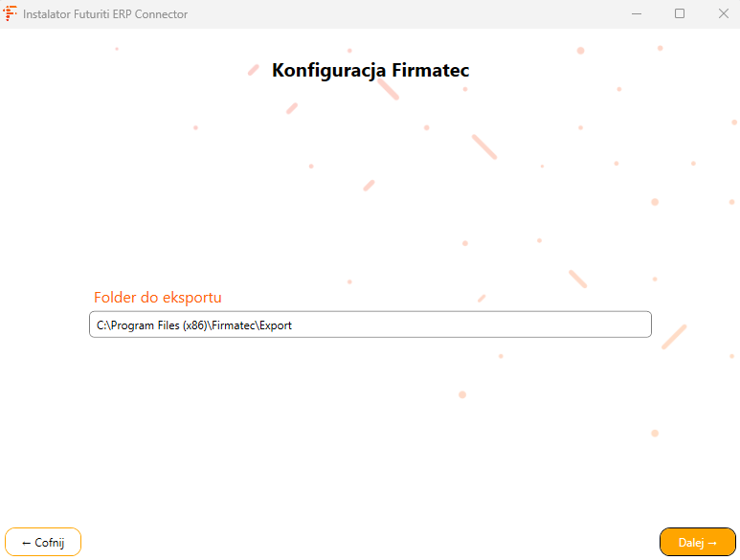Focus the Folder do eksportu path field
This screenshot has width=740, height=560.
[x=370, y=325]
